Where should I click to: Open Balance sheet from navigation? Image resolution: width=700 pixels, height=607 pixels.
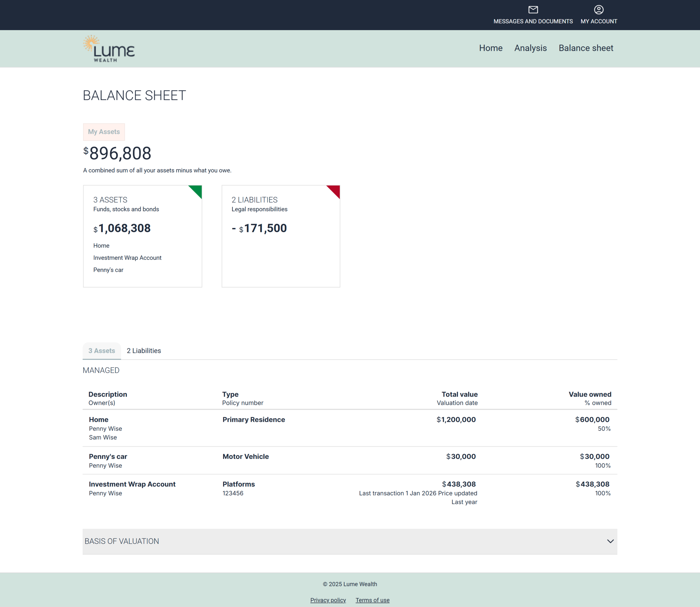(586, 48)
